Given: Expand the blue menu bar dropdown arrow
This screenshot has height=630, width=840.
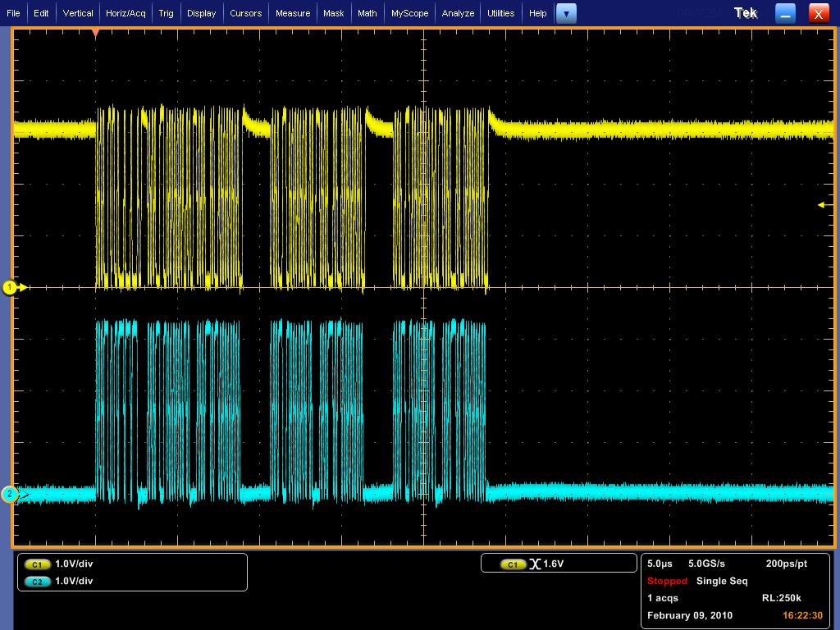Looking at the screenshot, I should pyautogui.click(x=566, y=13).
